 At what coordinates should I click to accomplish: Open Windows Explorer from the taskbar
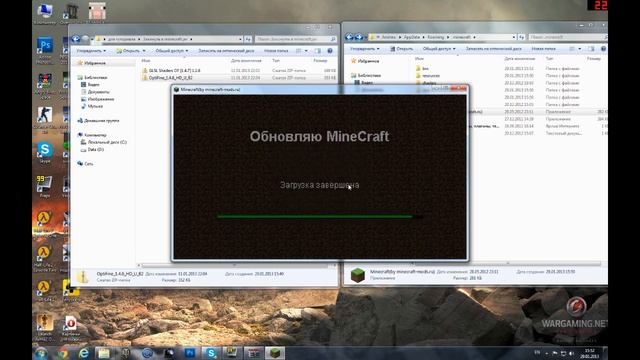tap(104, 353)
